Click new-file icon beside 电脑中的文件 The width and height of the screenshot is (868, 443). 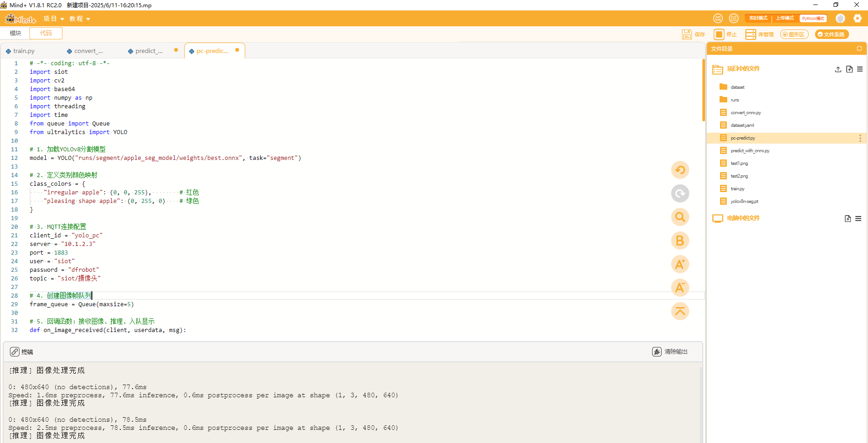[848, 219]
